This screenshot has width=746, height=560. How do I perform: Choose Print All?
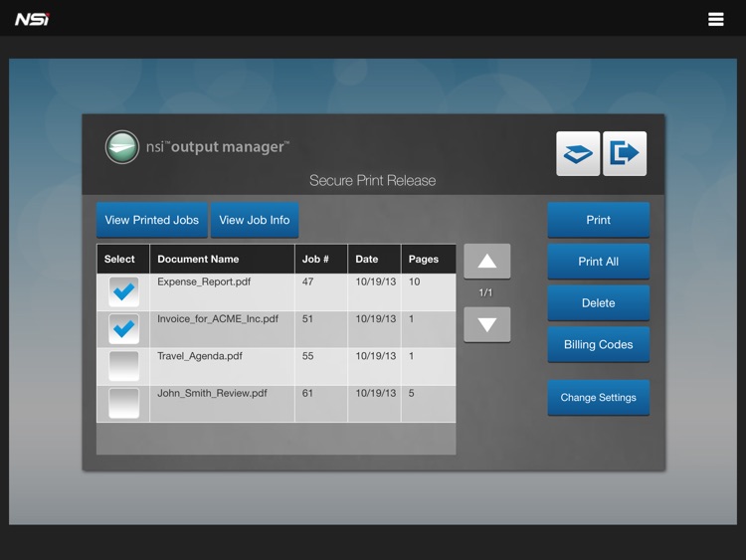[598, 262]
